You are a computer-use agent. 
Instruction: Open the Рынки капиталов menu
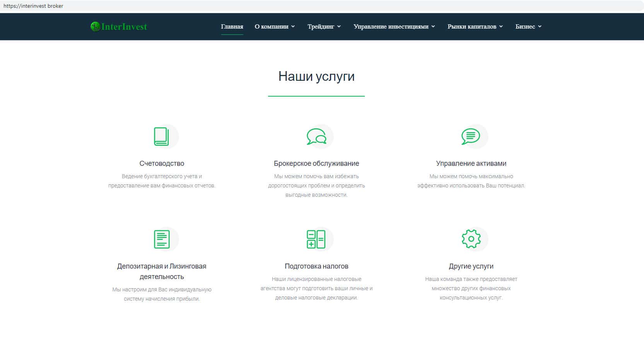click(475, 27)
